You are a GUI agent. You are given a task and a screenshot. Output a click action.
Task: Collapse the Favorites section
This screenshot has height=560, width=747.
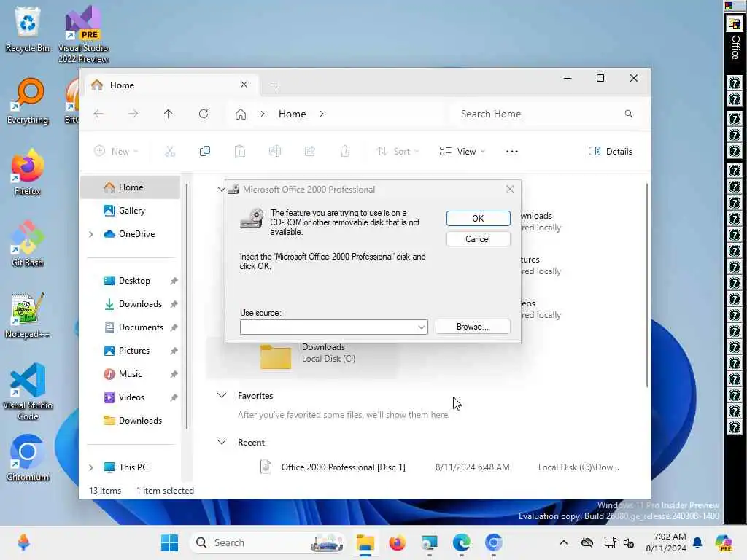coord(222,395)
